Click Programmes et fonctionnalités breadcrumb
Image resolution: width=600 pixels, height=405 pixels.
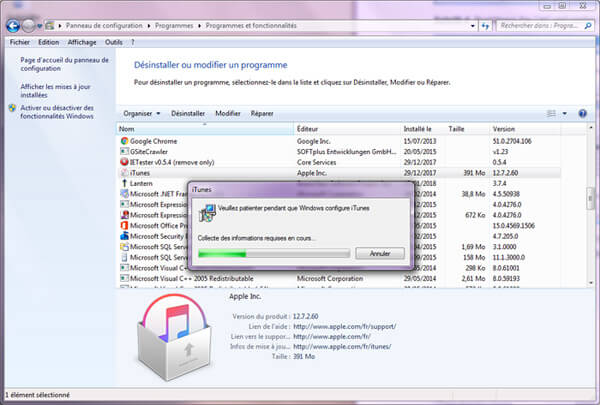tap(251, 26)
